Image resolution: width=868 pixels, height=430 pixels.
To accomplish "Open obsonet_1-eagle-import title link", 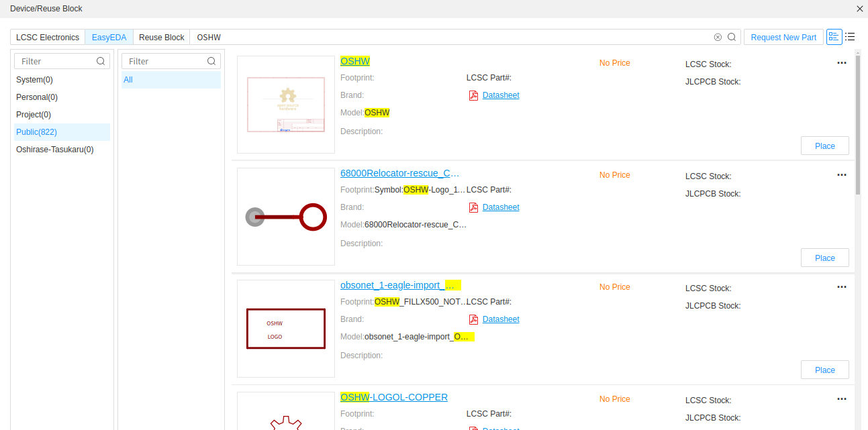I will 401,285.
